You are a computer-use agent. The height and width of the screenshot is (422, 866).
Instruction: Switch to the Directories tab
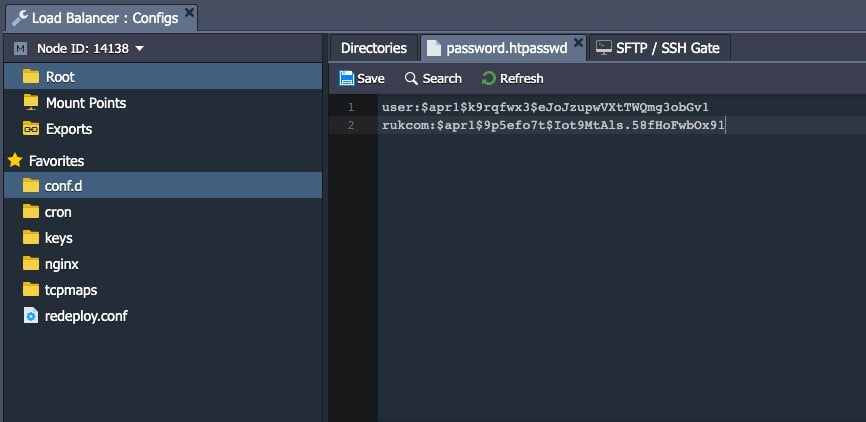374,48
